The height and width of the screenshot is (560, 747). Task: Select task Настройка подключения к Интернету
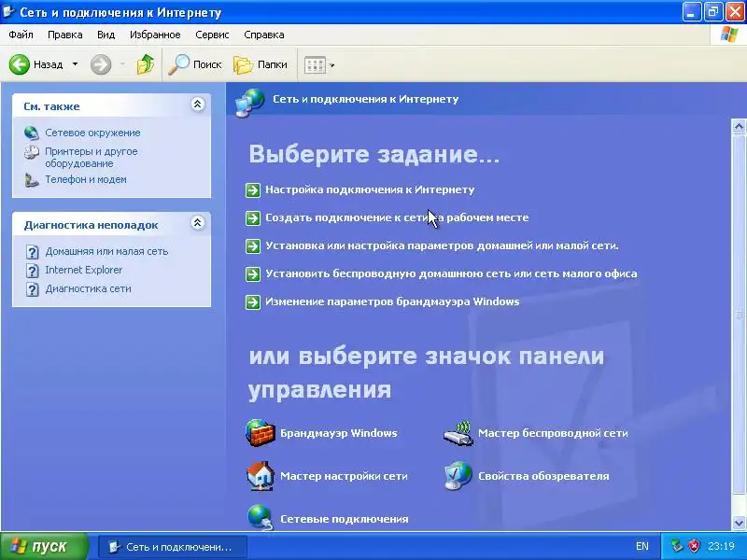pos(370,189)
